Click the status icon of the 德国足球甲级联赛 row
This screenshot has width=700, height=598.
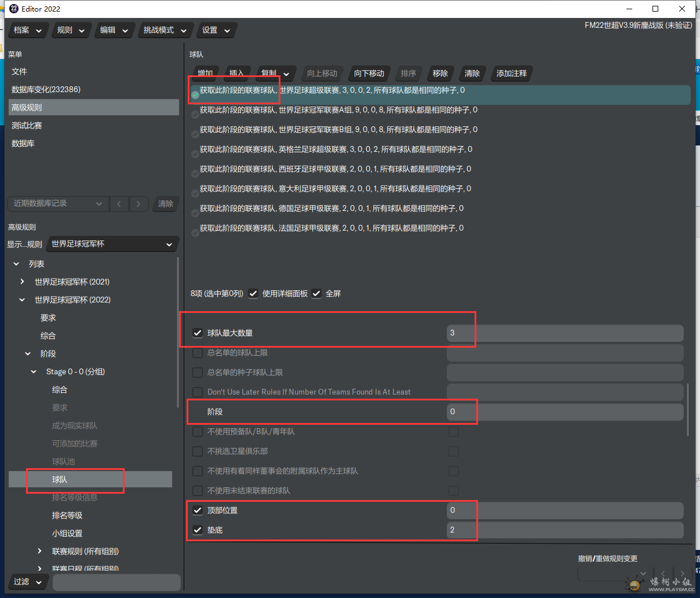[195, 213]
